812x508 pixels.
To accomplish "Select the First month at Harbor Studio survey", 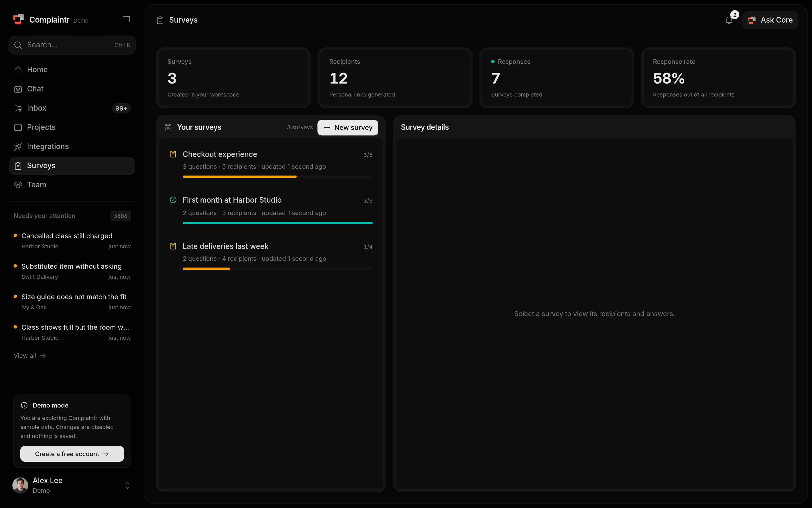I will tap(271, 210).
